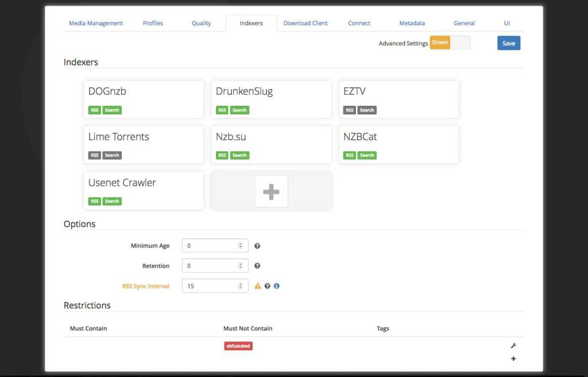Click the gray RSS badge on EZTV

click(x=350, y=110)
